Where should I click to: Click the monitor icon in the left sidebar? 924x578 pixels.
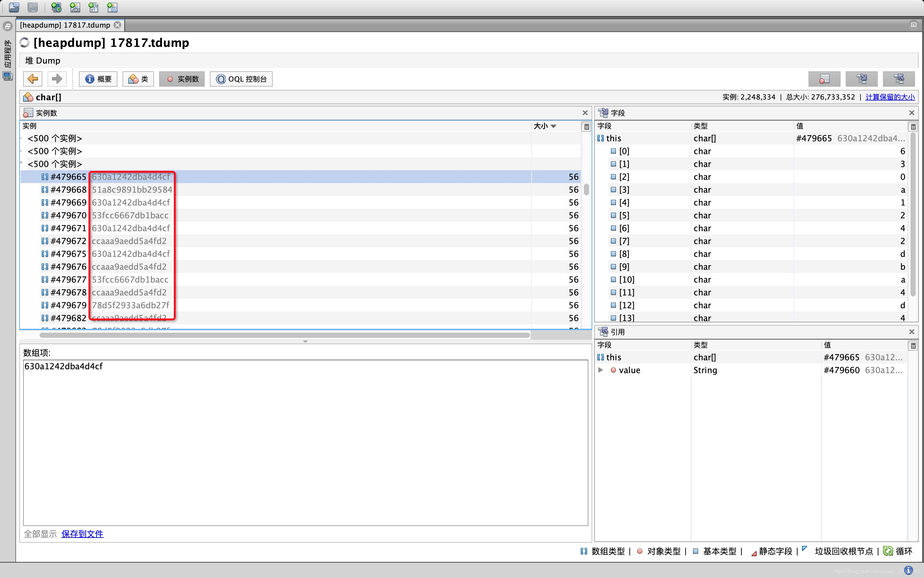[x=8, y=76]
